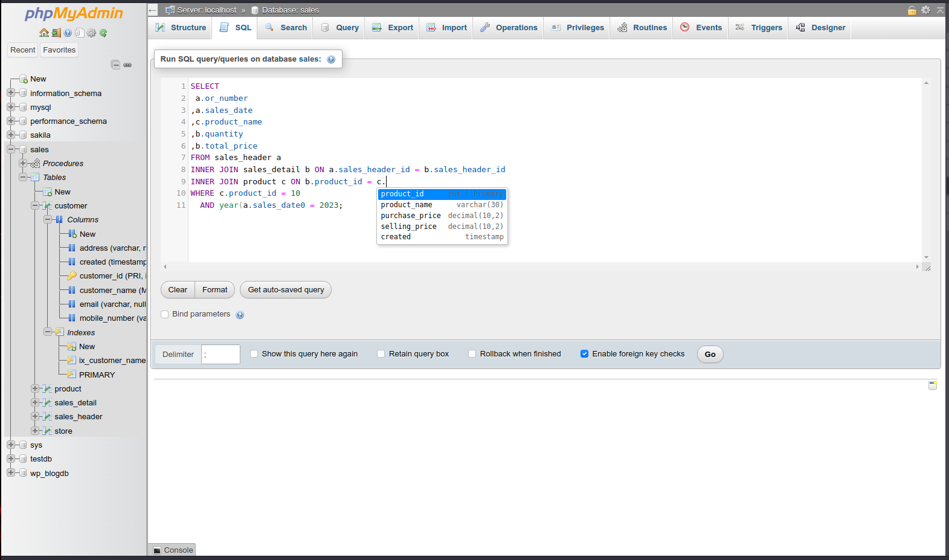Image resolution: width=949 pixels, height=560 pixels.
Task: Expand the information_schema database node
Action: [10, 93]
